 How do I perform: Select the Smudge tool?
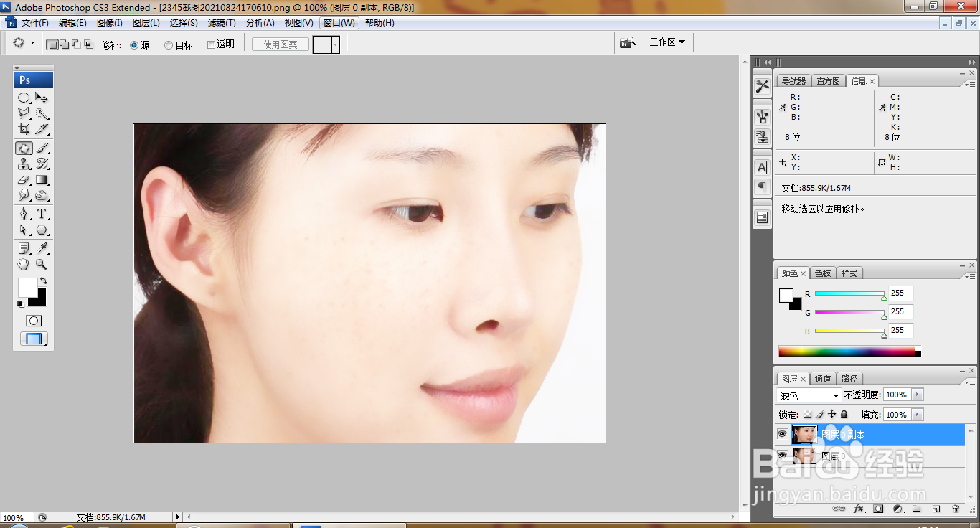[x=24, y=195]
